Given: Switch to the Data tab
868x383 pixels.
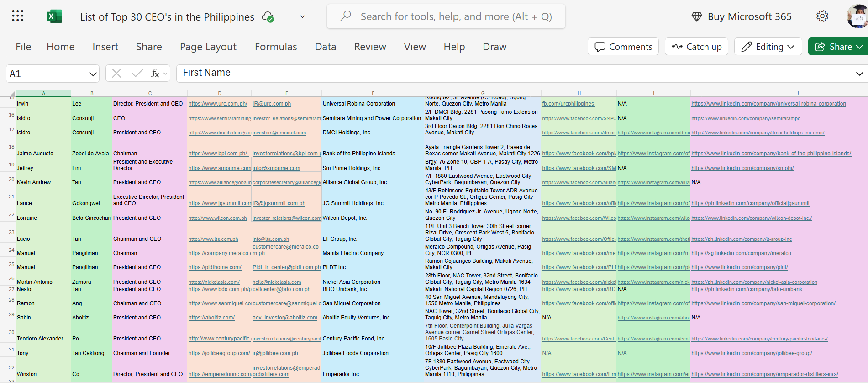Looking at the screenshot, I should point(326,47).
